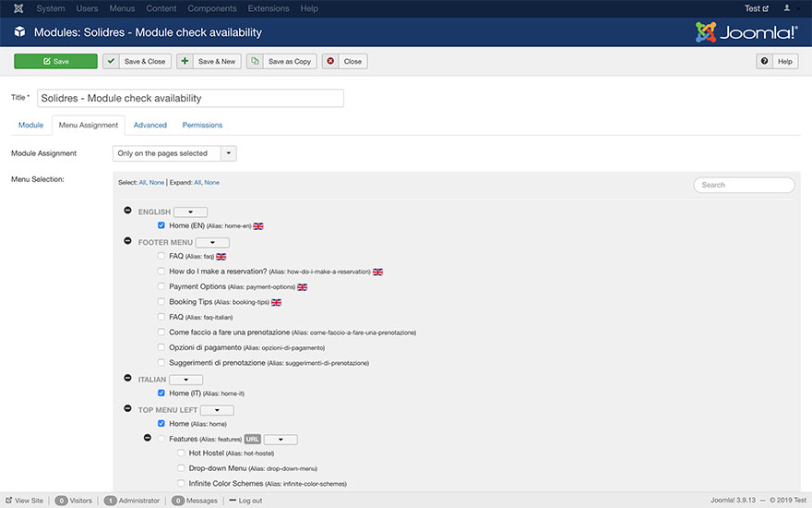Open the ITALIAN group selection dropdown
812x508 pixels.
coord(185,380)
